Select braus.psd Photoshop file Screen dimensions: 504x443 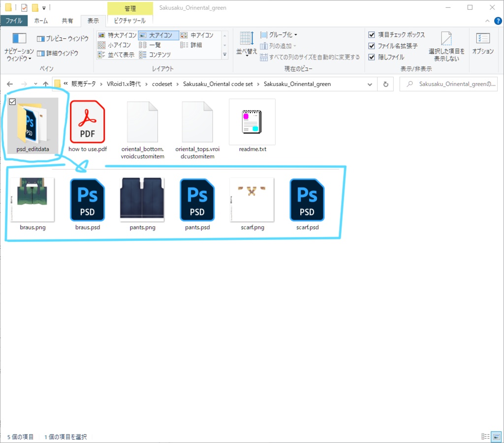88,204
